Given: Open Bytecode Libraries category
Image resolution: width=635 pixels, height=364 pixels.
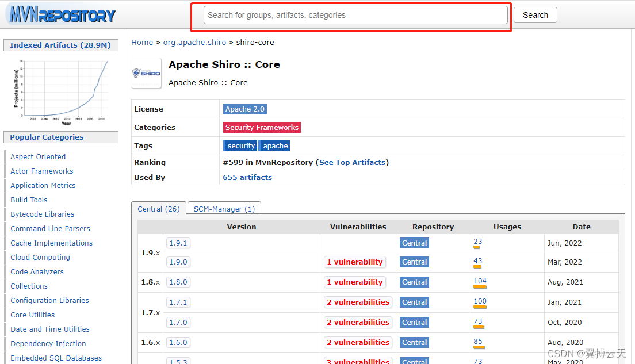Looking at the screenshot, I should pos(43,214).
